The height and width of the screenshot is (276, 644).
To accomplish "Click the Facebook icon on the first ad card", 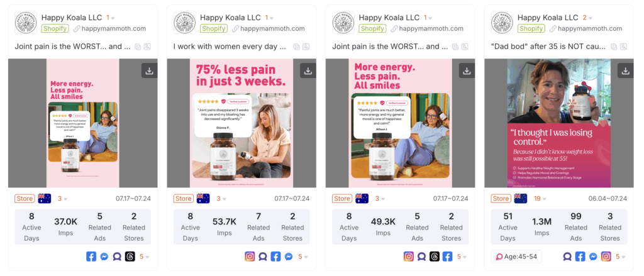I will (x=91, y=257).
